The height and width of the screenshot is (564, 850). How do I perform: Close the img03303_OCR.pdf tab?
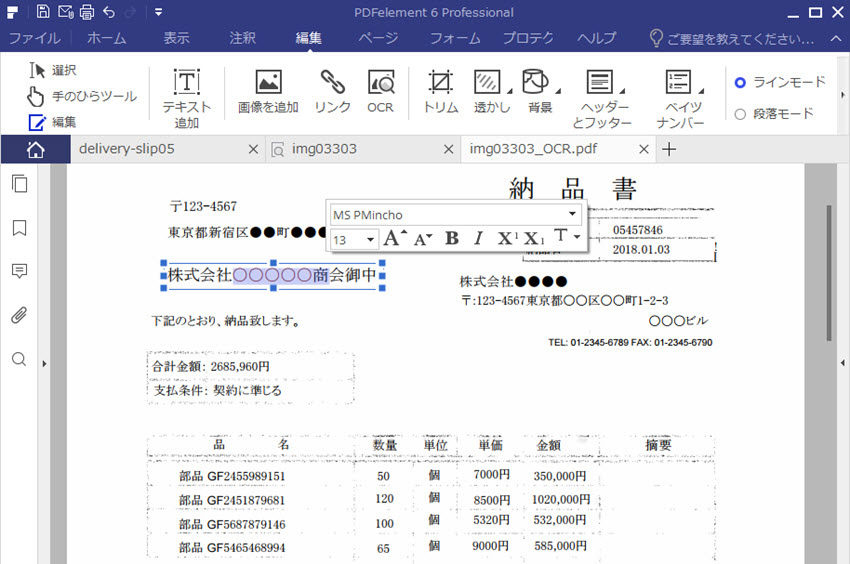pyautogui.click(x=643, y=149)
